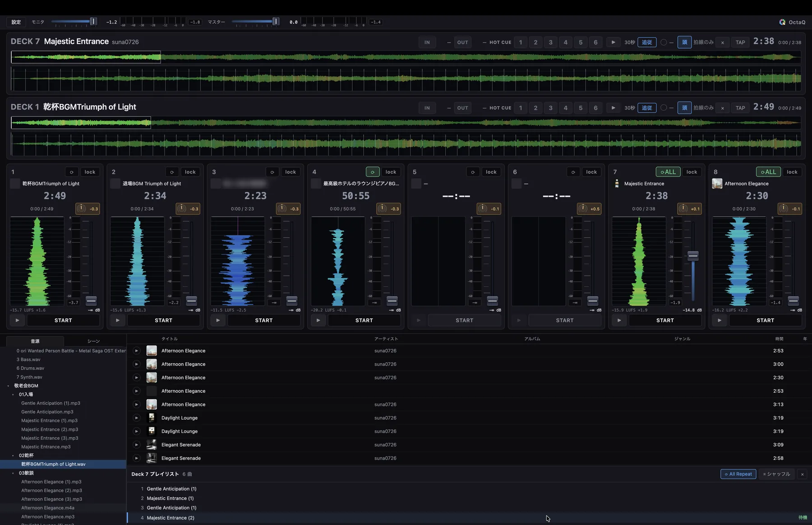Click START on deck 7

click(x=665, y=320)
